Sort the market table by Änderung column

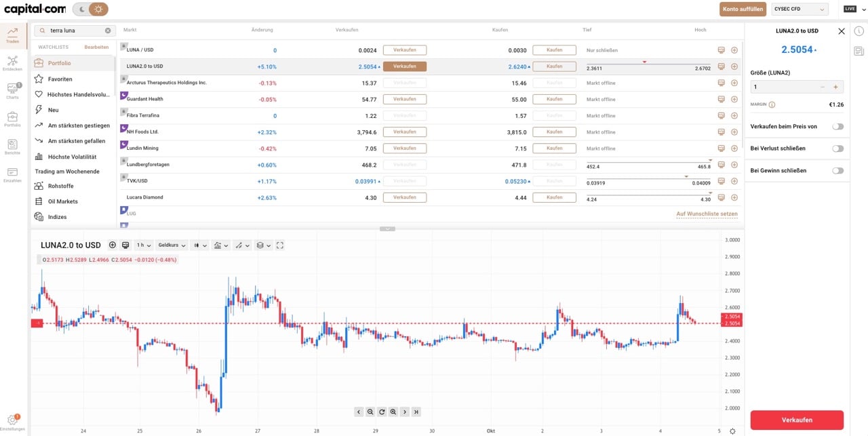point(262,30)
